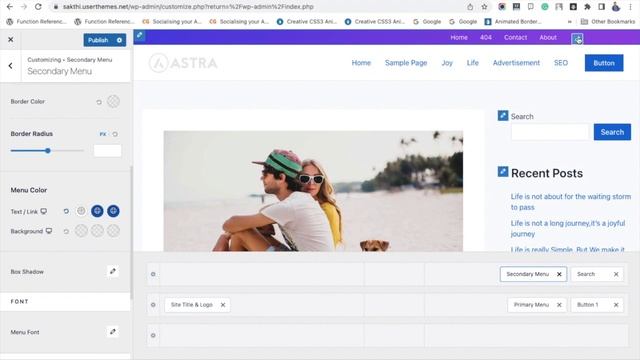Viewport: 640px width, 360px height.
Task: Open first Background color swatch
Action: pyautogui.click(x=81, y=231)
